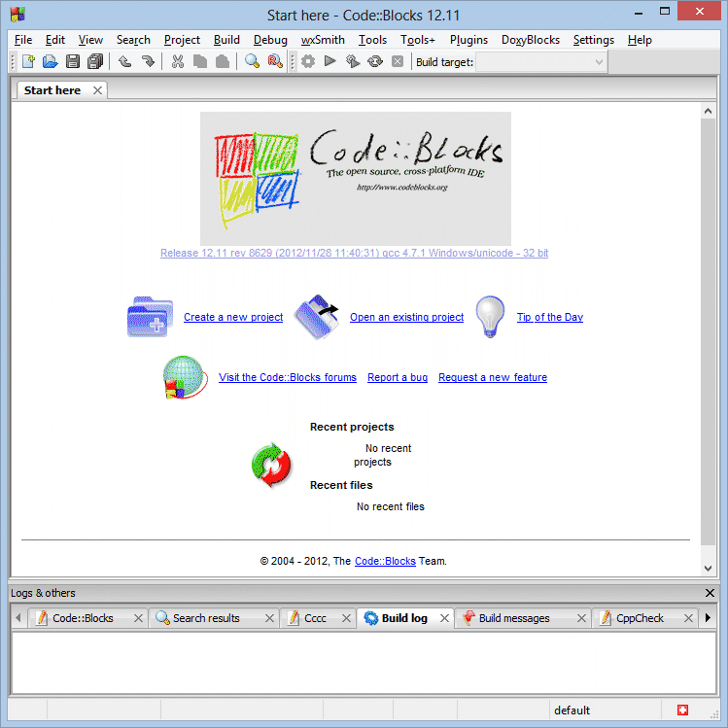Open the Build target dropdown
The image size is (728, 728).
click(540, 62)
